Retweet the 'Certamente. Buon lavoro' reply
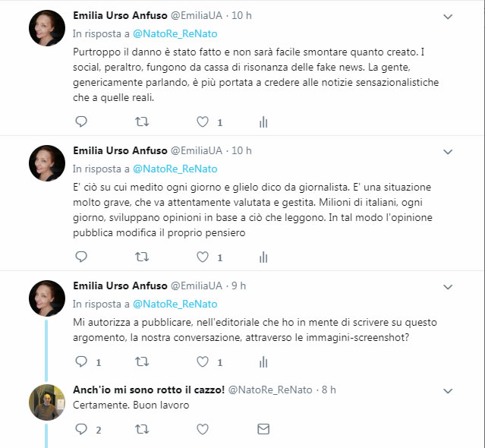Image resolution: width=485 pixels, height=448 pixels. click(x=142, y=429)
